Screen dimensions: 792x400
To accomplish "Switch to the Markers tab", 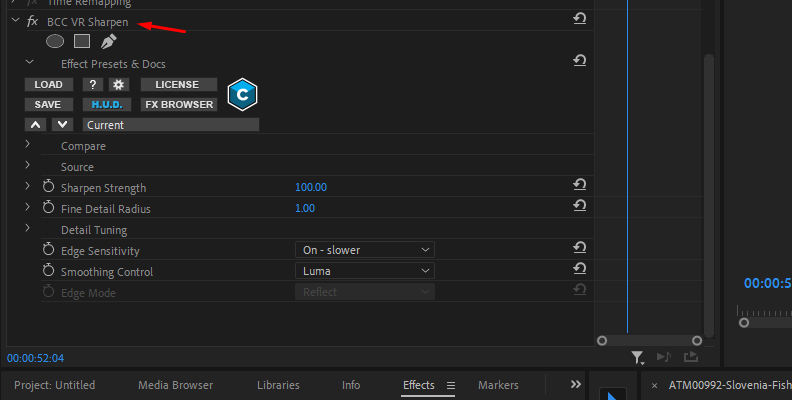I will [498, 385].
